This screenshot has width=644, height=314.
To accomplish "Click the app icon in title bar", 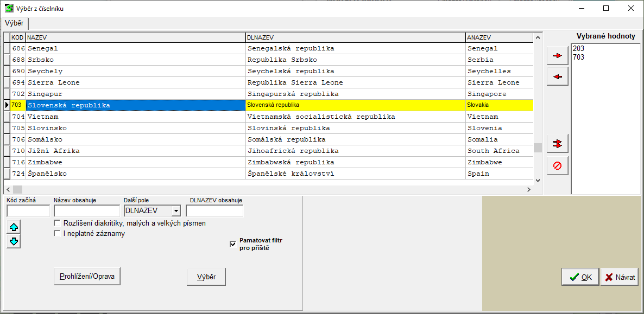I will coord(9,9).
